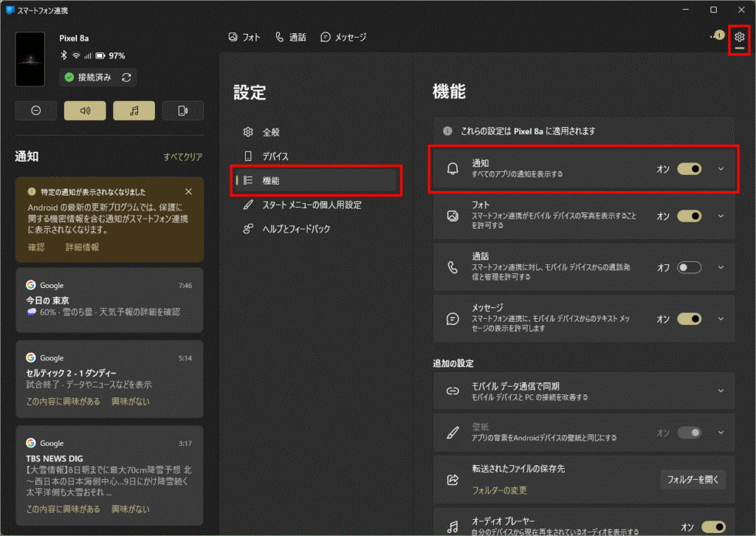The height and width of the screenshot is (536, 756).
Task: Toggle the phone volume speaker button
Action: click(85, 111)
